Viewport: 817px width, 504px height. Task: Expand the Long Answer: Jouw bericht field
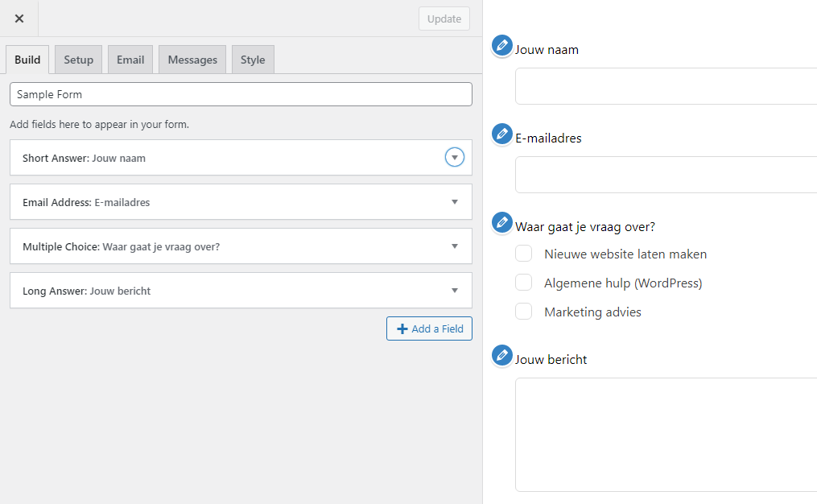click(x=455, y=291)
